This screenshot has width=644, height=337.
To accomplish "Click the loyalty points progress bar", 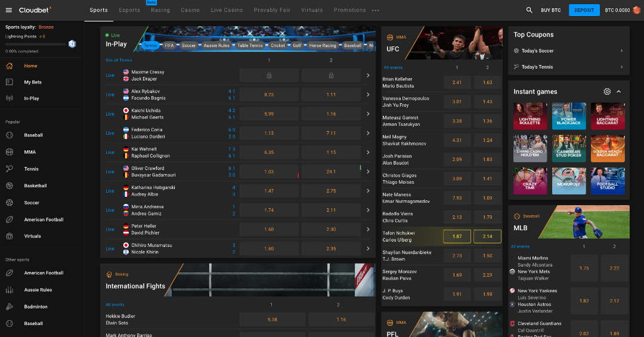I will (35, 44).
